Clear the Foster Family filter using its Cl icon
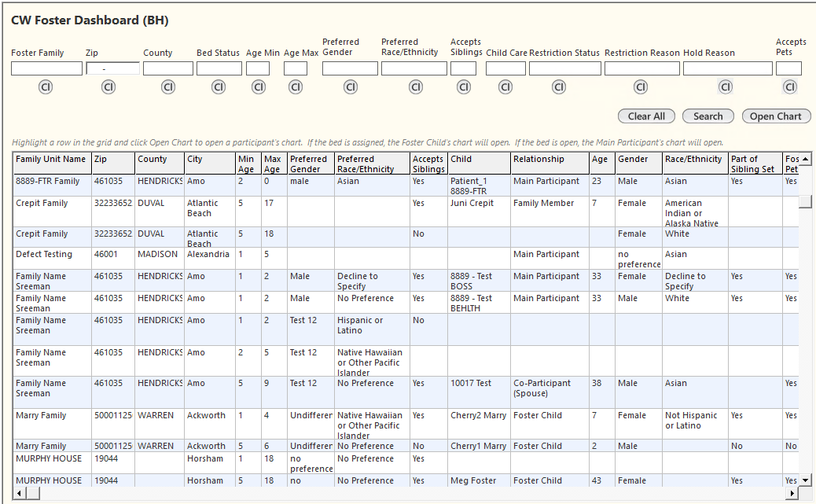 pyautogui.click(x=46, y=87)
